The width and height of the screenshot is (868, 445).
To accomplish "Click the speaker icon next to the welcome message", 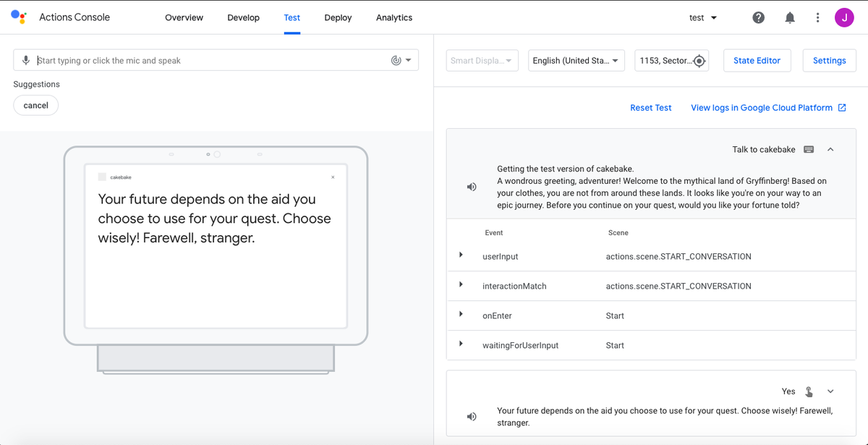I will [472, 187].
